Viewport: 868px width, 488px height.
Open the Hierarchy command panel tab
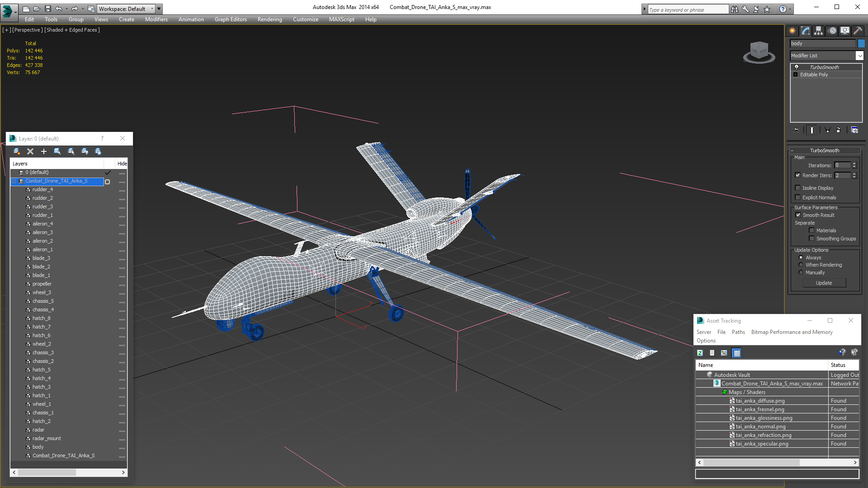click(x=819, y=31)
